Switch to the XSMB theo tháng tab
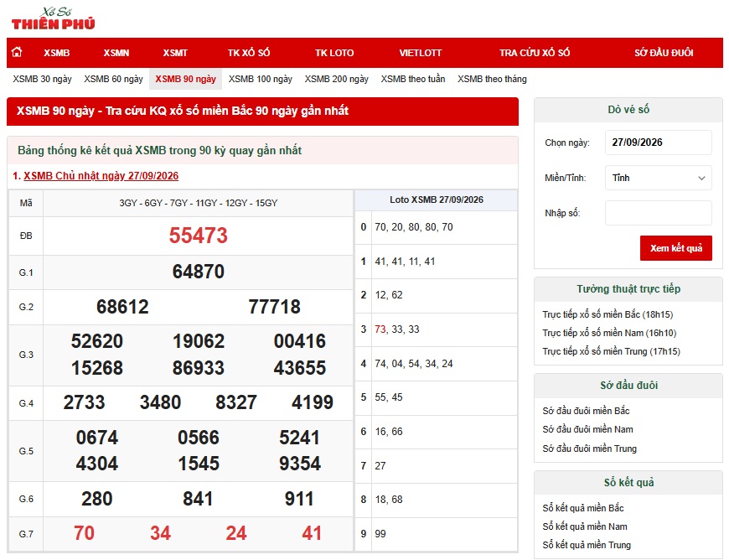Image resolution: width=729 pixels, height=560 pixels. click(492, 79)
